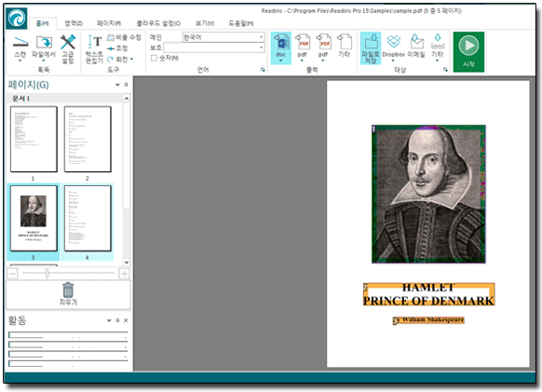
Task: Select page 4 thumbnail
Action: coord(88,218)
